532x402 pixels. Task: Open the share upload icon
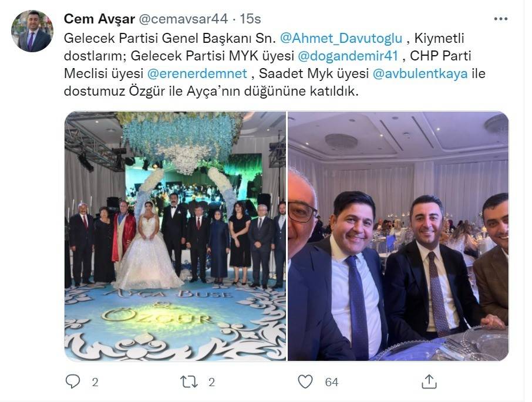tap(429, 381)
